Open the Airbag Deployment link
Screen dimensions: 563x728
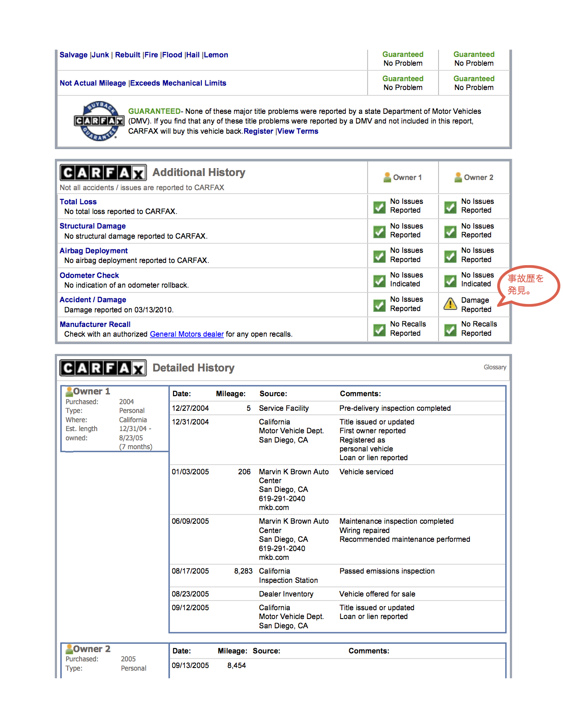click(x=94, y=251)
